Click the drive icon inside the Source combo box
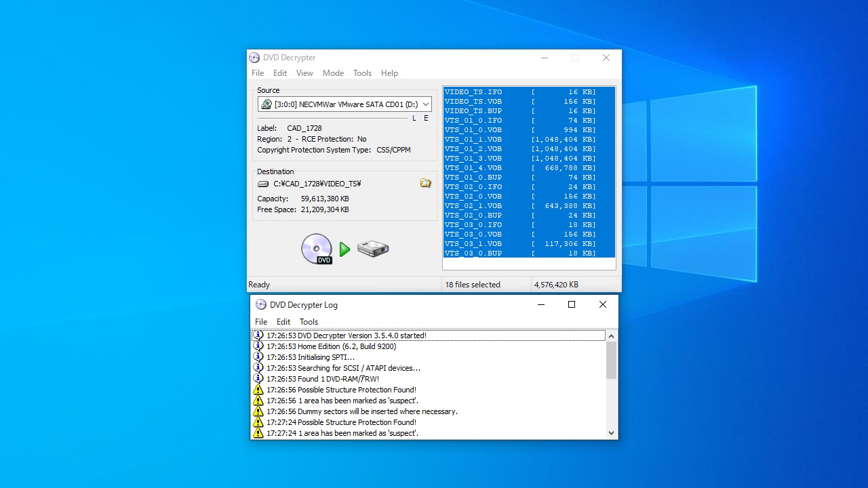 pos(267,104)
